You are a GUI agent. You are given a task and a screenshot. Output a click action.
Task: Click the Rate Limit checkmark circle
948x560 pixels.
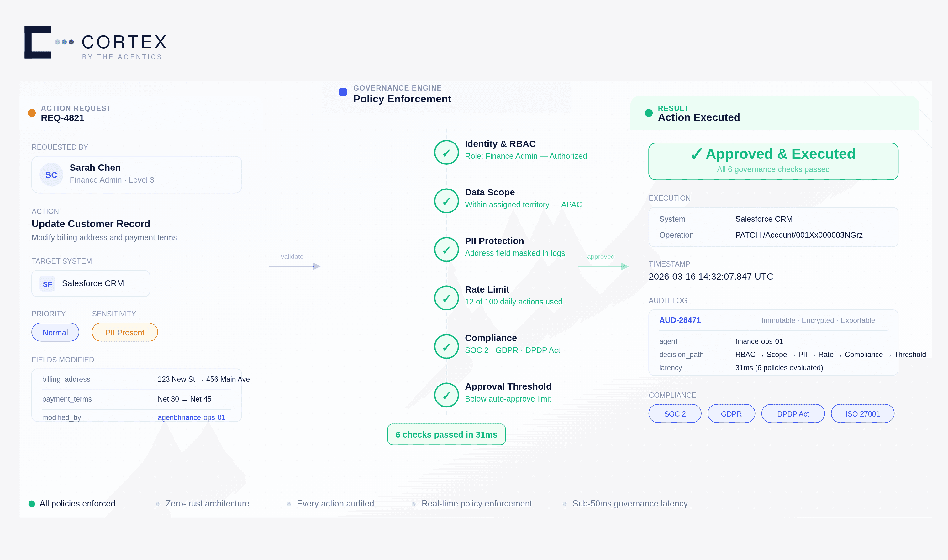click(446, 298)
